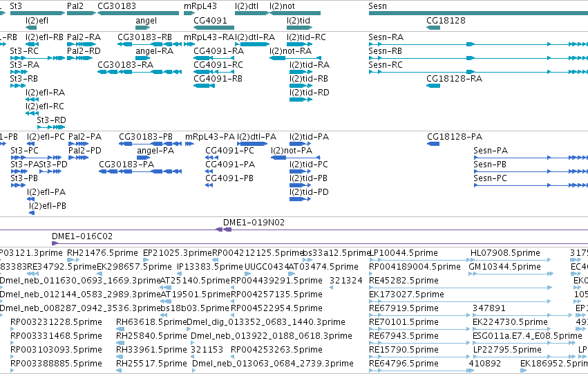This screenshot has width=588, height=374.
Task: Select the angel-RA transcript
Action: (142, 58)
